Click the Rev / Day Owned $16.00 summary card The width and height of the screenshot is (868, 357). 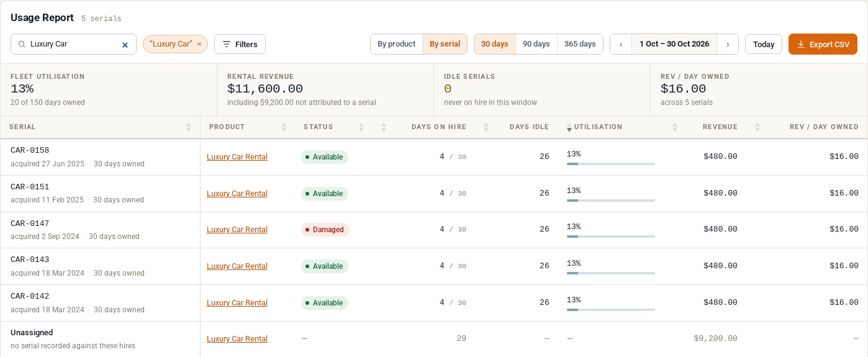[759, 89]
